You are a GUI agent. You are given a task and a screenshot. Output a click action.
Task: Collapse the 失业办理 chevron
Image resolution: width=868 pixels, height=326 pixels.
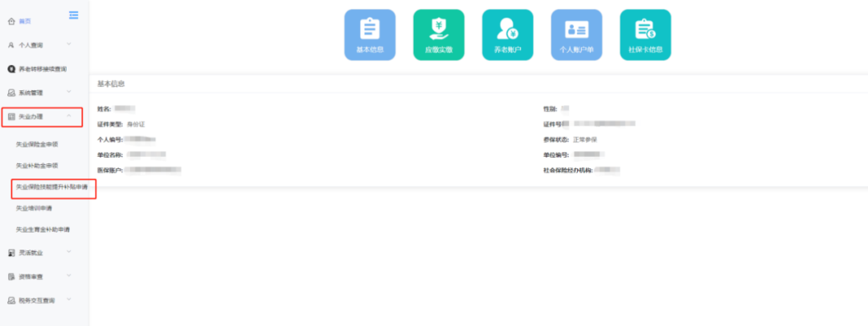point(68,116)
